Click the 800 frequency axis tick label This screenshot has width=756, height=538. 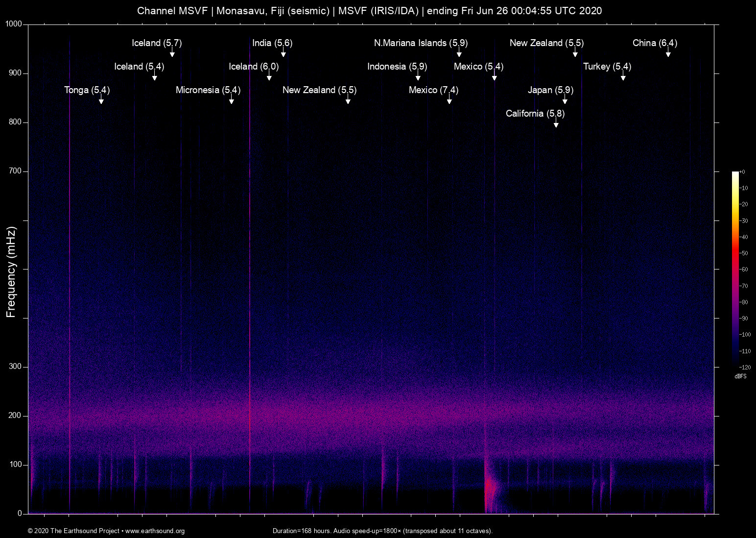(16, 122)
